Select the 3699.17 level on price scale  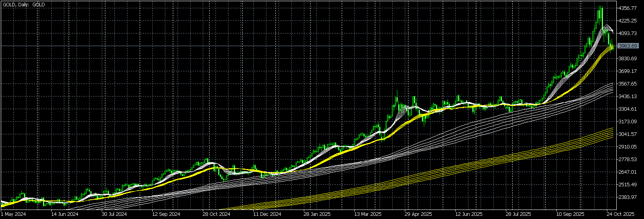(627, 71)
